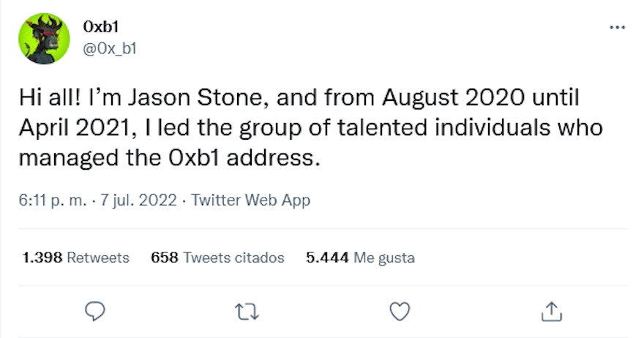View the 1.398 Retweets list
The width and height of the screenshot is (644, 338).
(76, 258)
